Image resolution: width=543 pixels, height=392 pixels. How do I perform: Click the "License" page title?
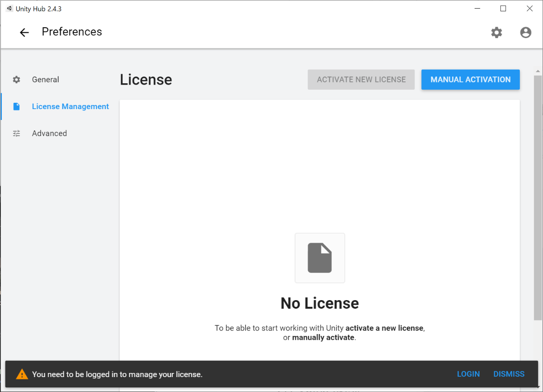point(146,80)
